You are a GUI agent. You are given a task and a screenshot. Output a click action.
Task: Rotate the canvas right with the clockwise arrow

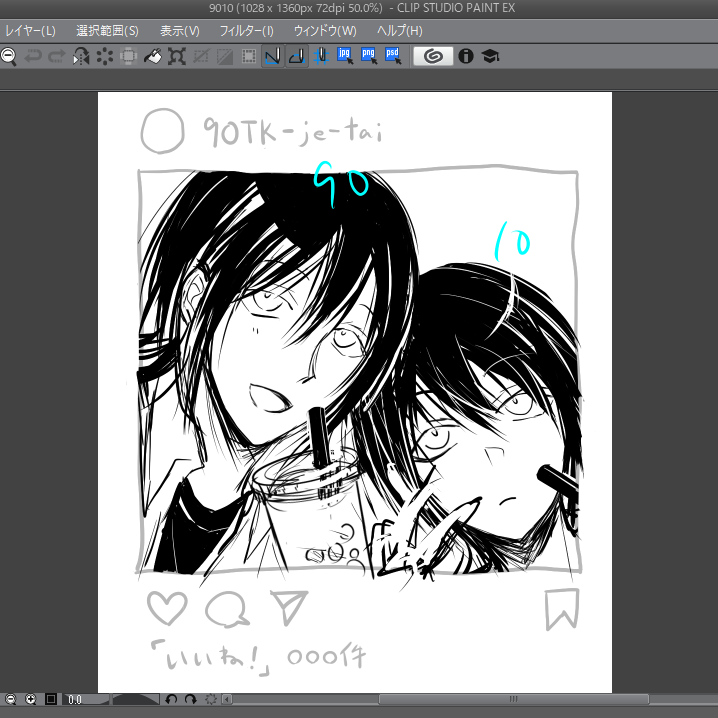190,699
